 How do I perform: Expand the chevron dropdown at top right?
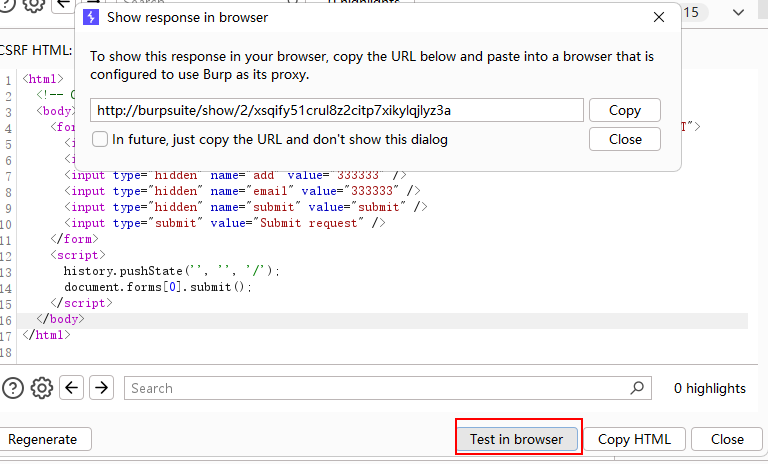tap(738, 13)
